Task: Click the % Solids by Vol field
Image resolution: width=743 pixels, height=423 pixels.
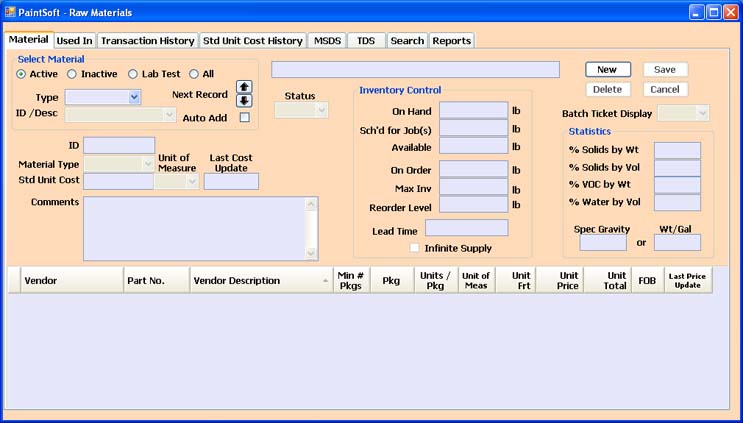Action: click(677, 168)
